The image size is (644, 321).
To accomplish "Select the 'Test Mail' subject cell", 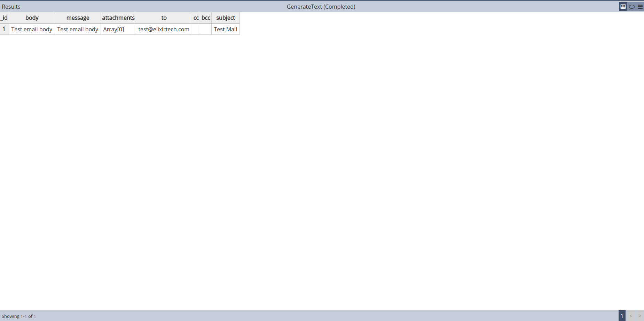I will [225, 29].
